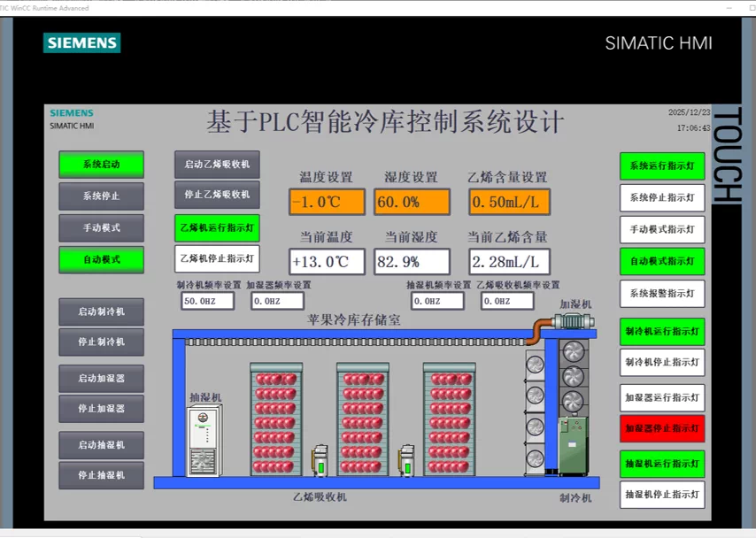Click 启动乙烯吸收机 button

pos(217,165)
